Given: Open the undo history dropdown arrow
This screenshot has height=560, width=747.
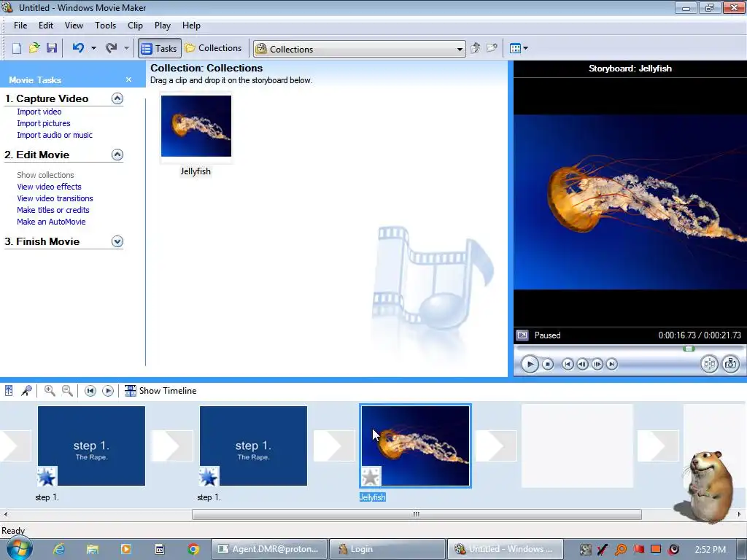Looking at the screenshot, I should click(x=93, y=48).
